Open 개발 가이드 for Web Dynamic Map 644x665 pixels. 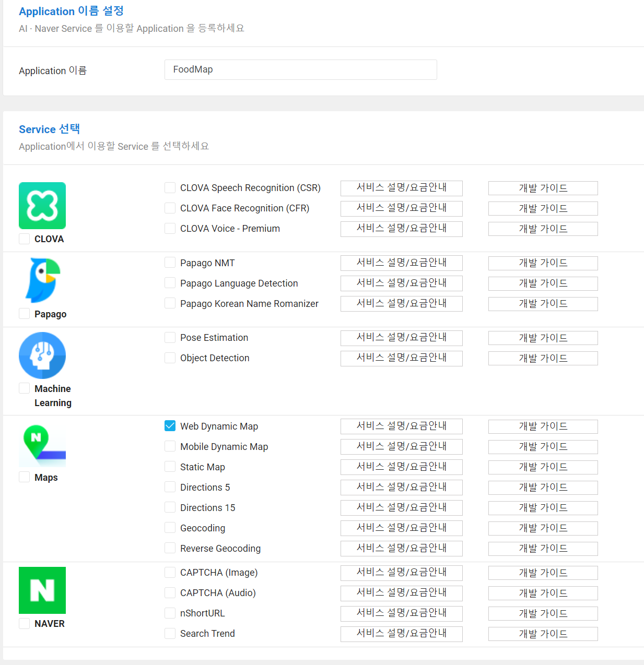543,426
